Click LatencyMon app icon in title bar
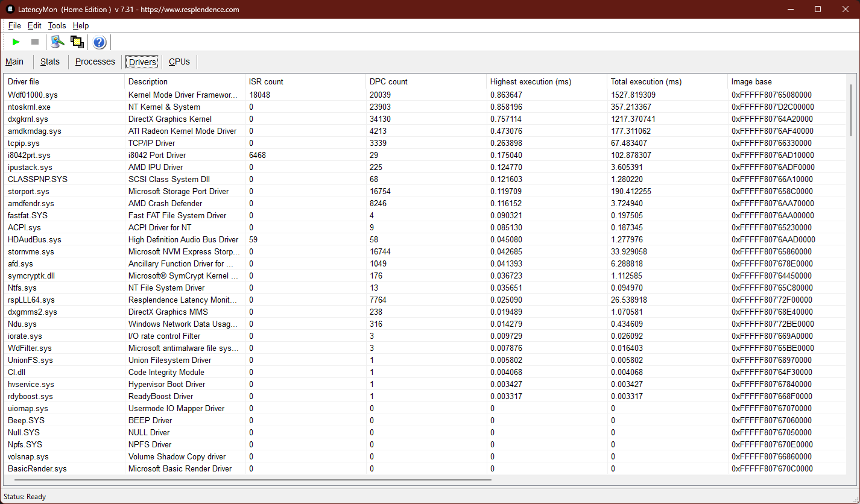Viewport: 860px width, 504px height. pos(10,9)
